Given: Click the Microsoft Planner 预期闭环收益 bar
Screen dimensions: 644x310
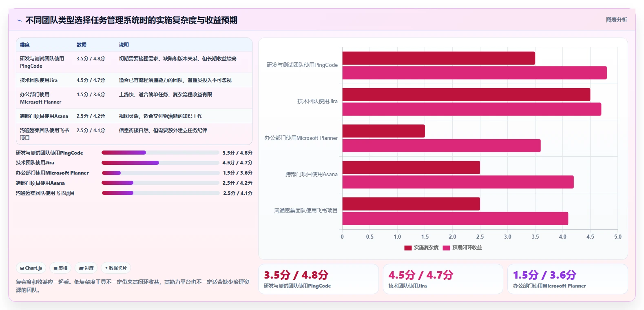Looking at the screenshot, I should (441, 146).
